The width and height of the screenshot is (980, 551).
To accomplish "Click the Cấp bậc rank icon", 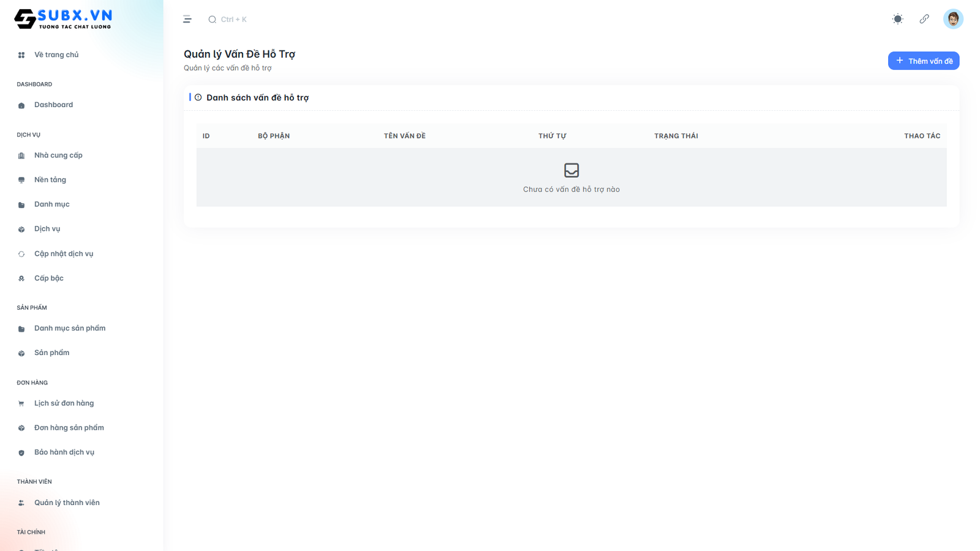I will 21,279.
